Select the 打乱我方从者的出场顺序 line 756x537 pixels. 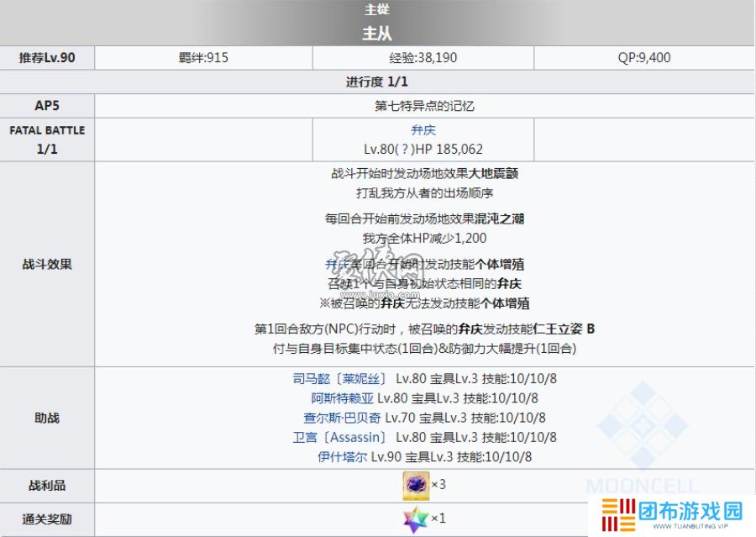pos(424,193)
